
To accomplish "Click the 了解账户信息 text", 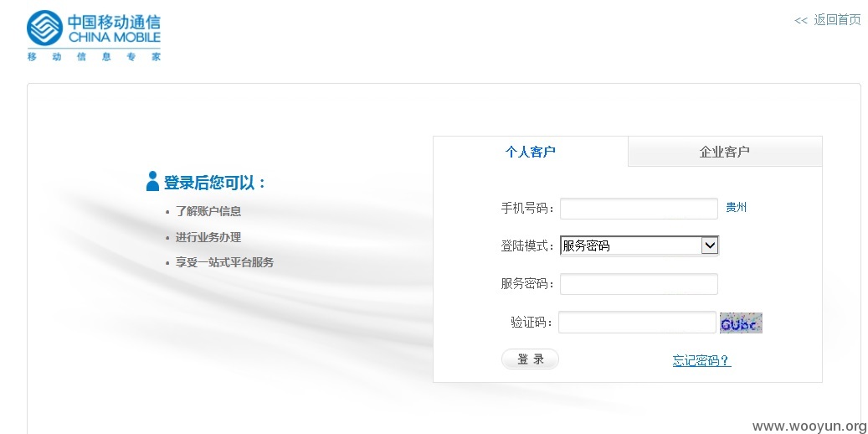I will [x=208, y=211].
